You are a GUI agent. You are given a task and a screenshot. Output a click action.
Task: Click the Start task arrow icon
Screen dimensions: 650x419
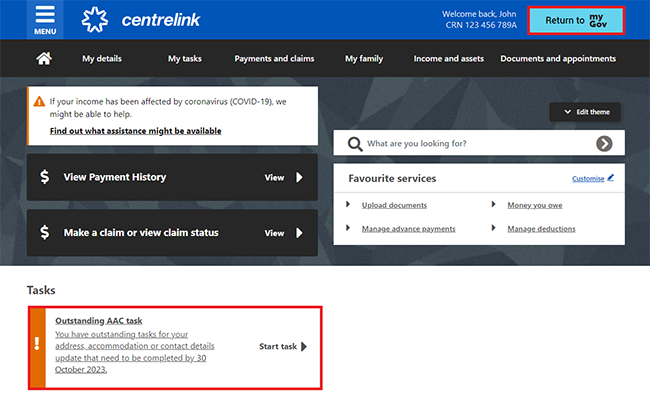click(304, 346)
